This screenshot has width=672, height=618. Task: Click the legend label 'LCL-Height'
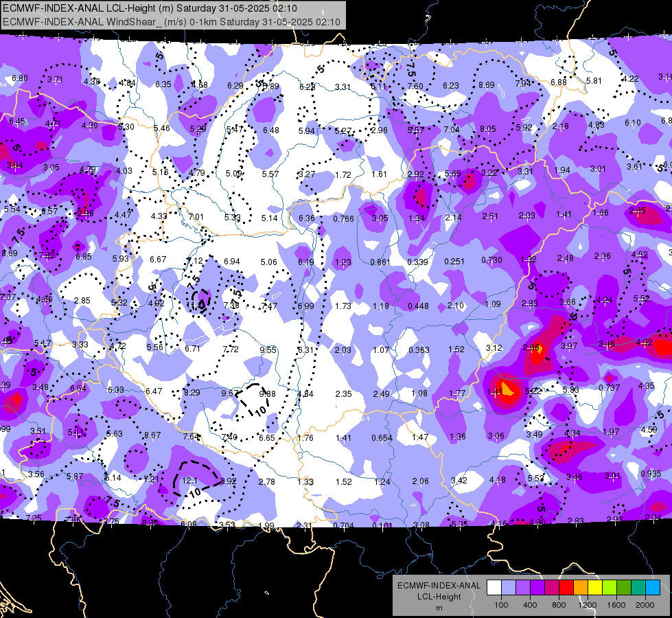click(439, 597)
